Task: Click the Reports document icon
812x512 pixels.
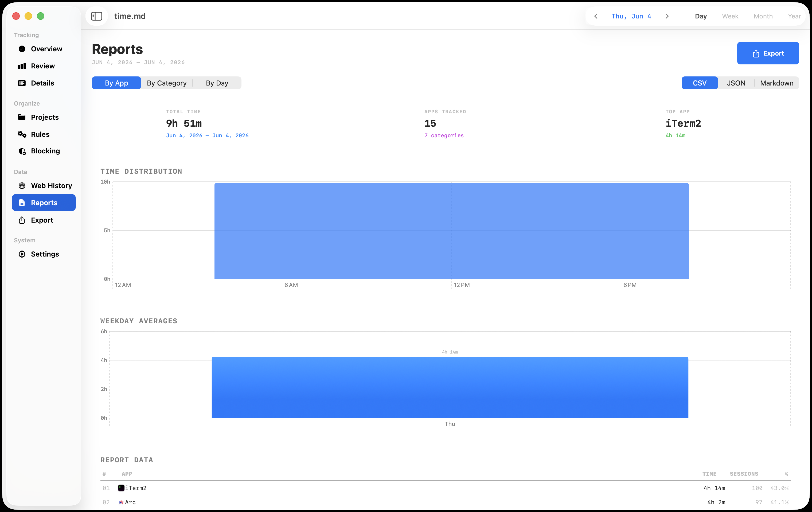Action: click(22, 203)
